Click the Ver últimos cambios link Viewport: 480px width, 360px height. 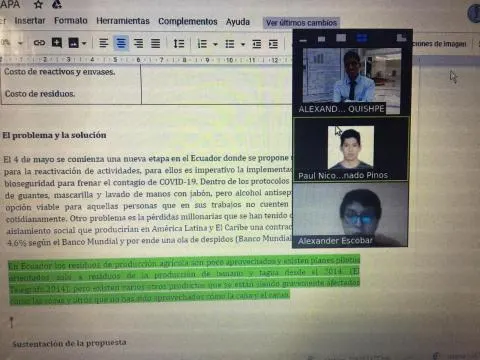point(301,23)
